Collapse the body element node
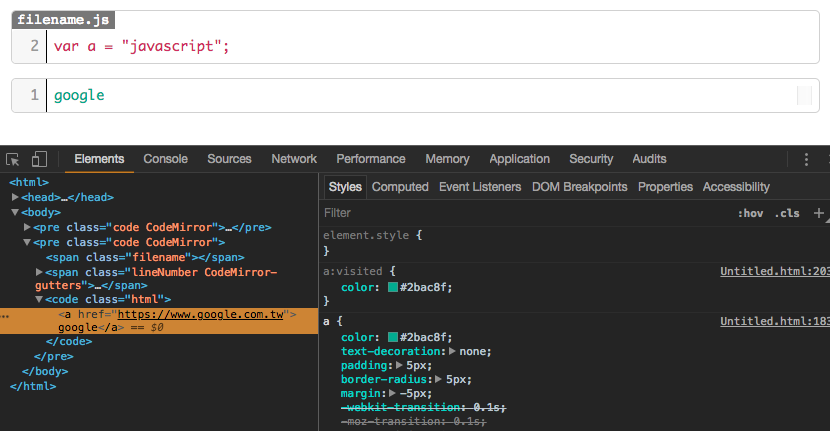Image resolution: width=830 pixels, height=431 pixels. 15,212
